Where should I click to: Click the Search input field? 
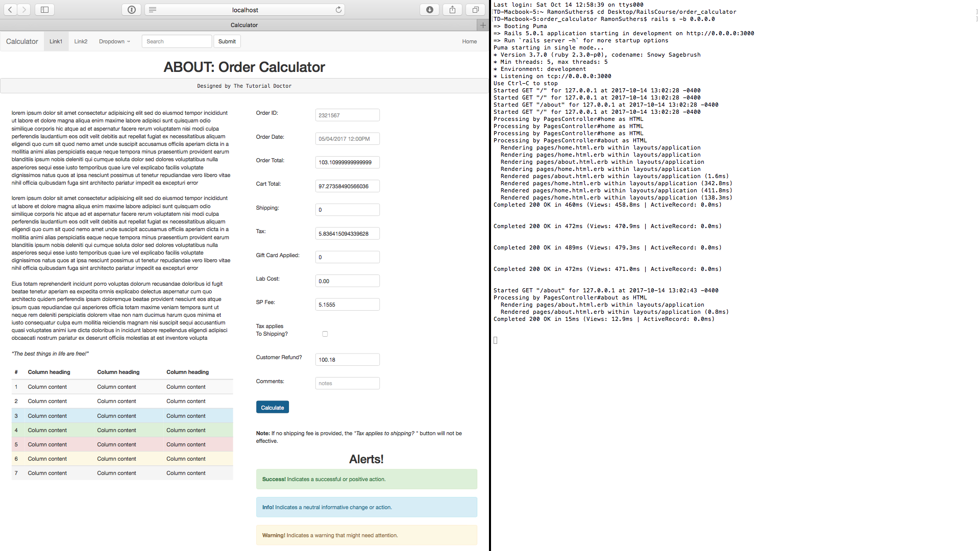click(x=177, y=41)
